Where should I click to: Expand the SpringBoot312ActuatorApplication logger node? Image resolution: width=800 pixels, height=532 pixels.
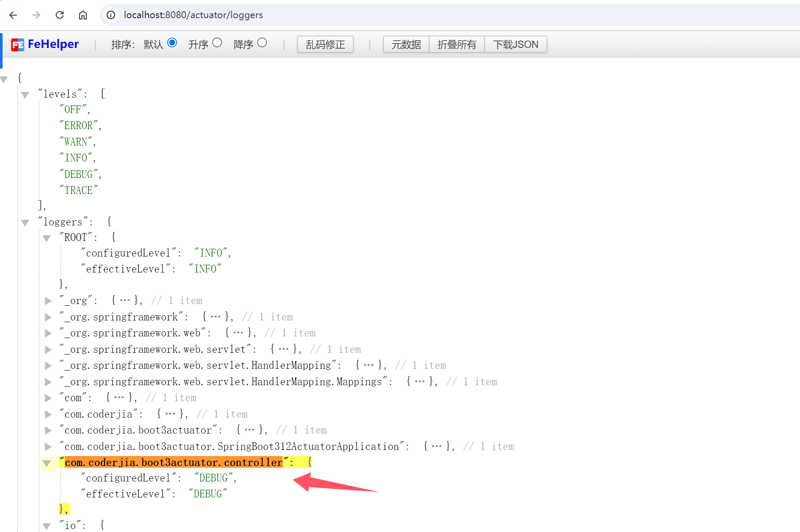(x=48, y=446)
